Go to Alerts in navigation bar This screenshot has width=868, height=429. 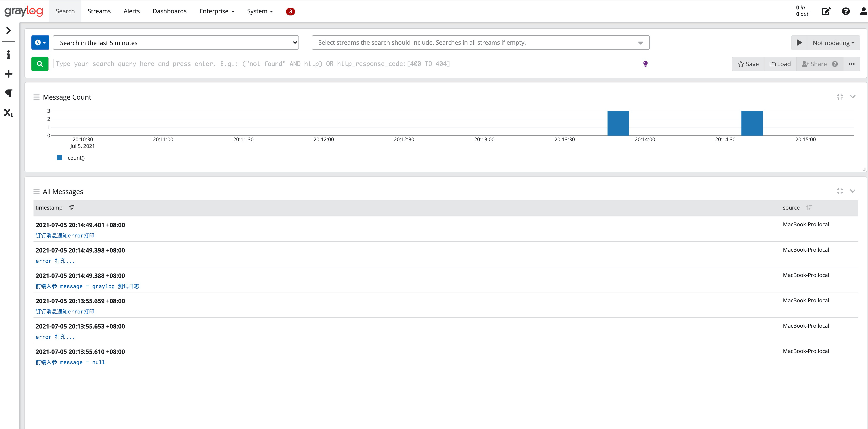point(131,11)
